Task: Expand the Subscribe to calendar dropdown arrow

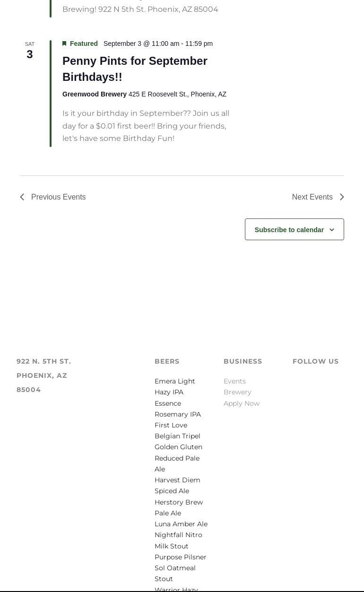Action: pos(332,230)
